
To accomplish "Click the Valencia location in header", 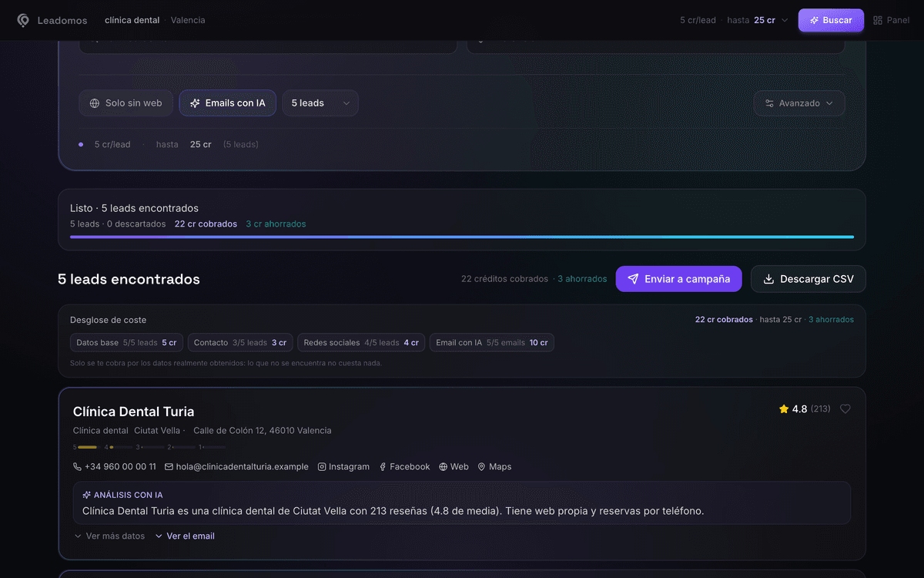I will (188, 20).
